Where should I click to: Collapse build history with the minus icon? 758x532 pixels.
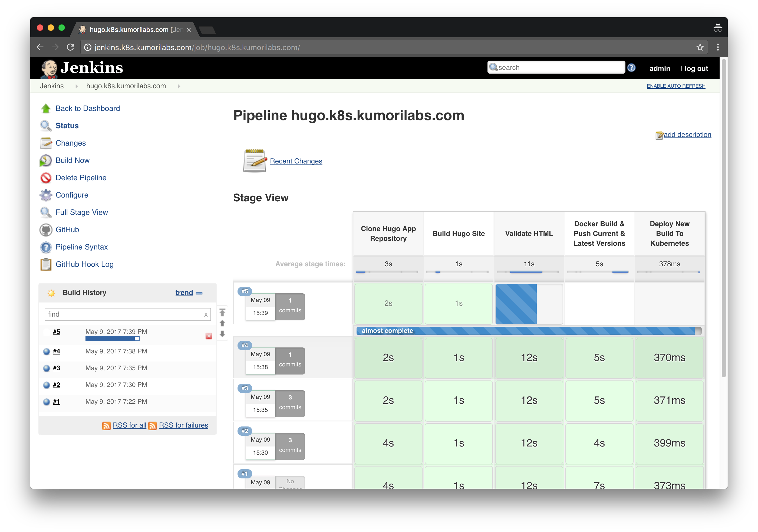199,293
